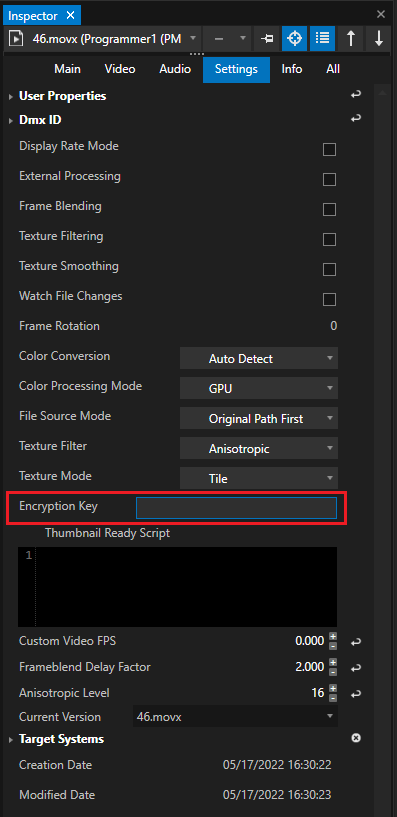Viewport: 397px width, 817px height.
Task: Enable the Texture Smoothing checkbox
Action: (x=329, y=269)
